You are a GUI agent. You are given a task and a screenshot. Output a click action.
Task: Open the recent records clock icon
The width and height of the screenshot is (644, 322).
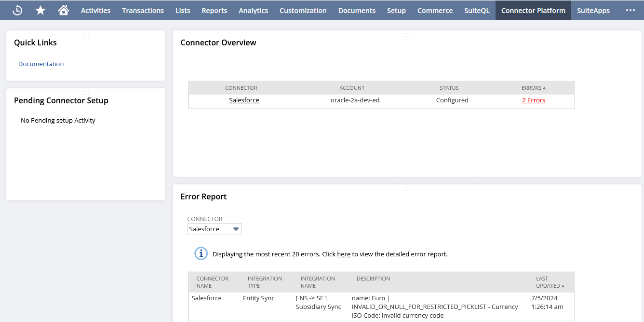[17, 10]
